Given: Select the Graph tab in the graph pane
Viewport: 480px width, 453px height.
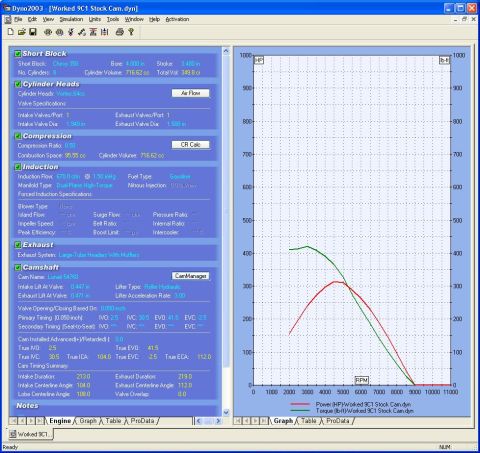Looking at the screenshot, I should click(x=283, y=421).
